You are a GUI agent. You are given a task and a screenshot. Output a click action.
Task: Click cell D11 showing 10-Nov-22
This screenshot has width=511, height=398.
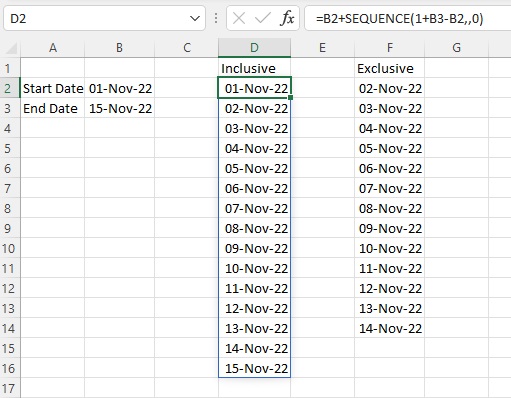pos(254,268)
